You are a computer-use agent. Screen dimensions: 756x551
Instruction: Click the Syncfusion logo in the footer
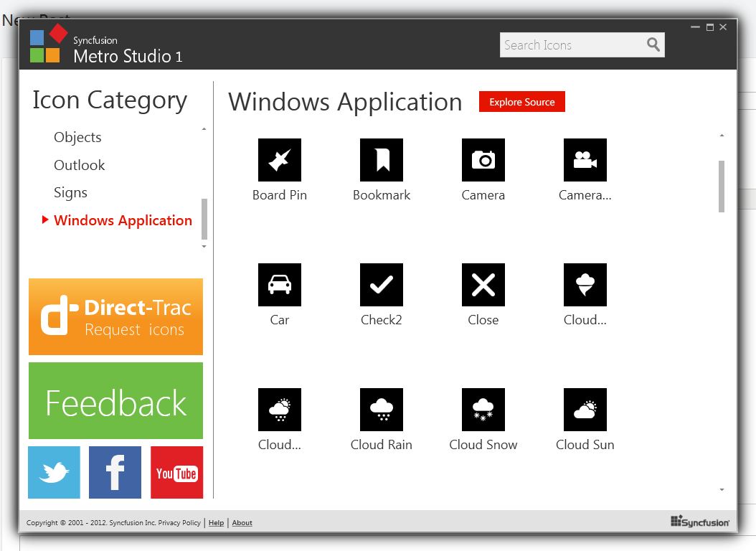pyautogui.click(x=699, y=521)
